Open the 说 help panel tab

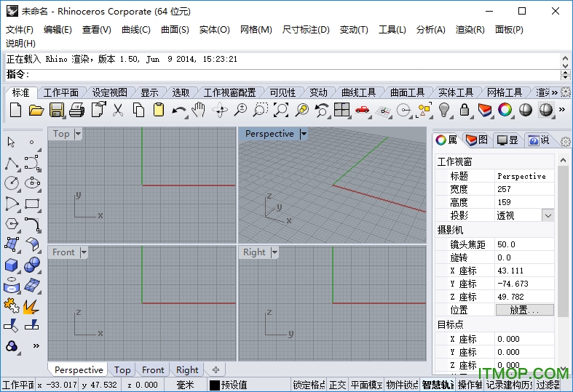tap(539, 140)
